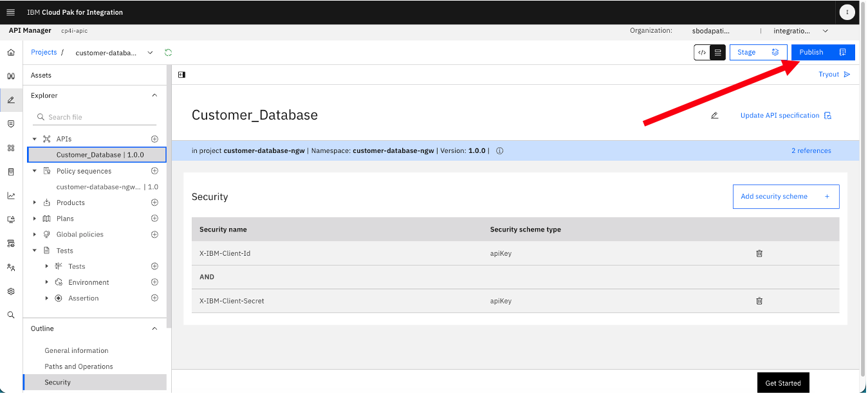Collapse the Explorer section chevron
This screenshot has height=396, width=868.
[x=154, y=95]
